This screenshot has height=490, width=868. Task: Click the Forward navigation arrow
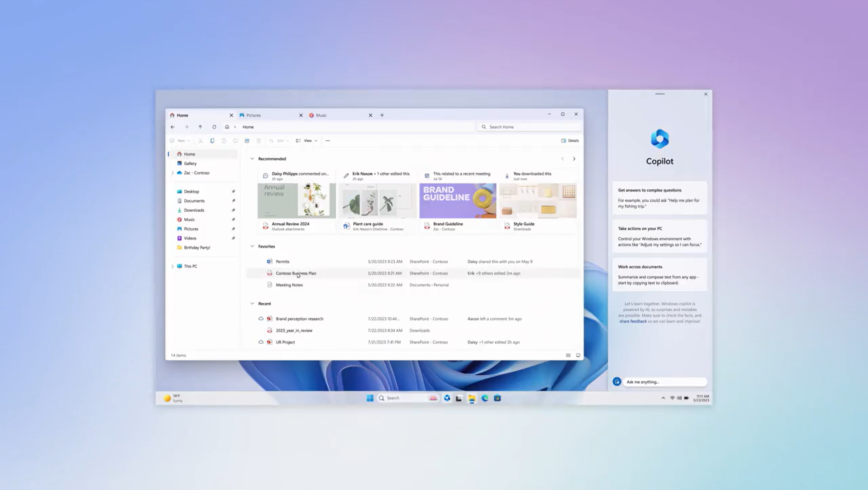click(186, 127)
